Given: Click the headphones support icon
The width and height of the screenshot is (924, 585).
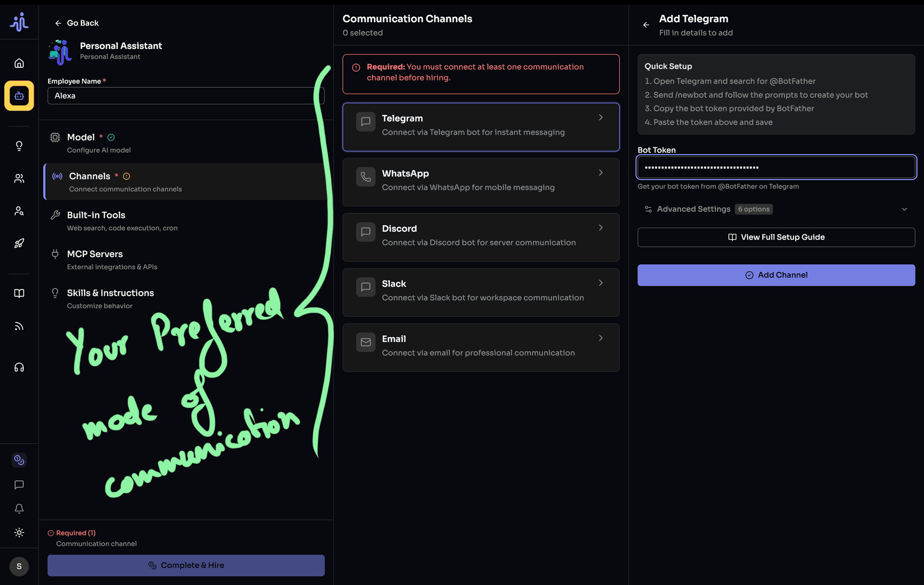Looking at the screenshot, I should tap(19, 367).
